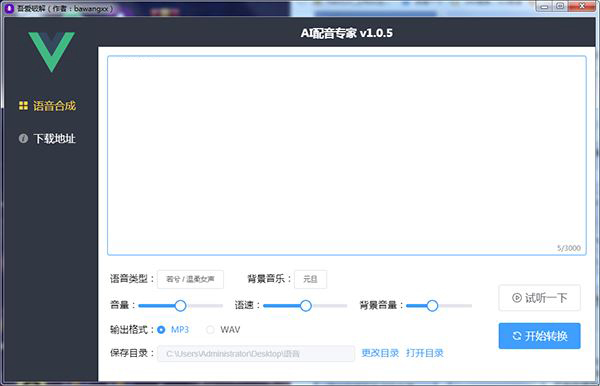Click the 5/3000 character counter

coord(569,248)
